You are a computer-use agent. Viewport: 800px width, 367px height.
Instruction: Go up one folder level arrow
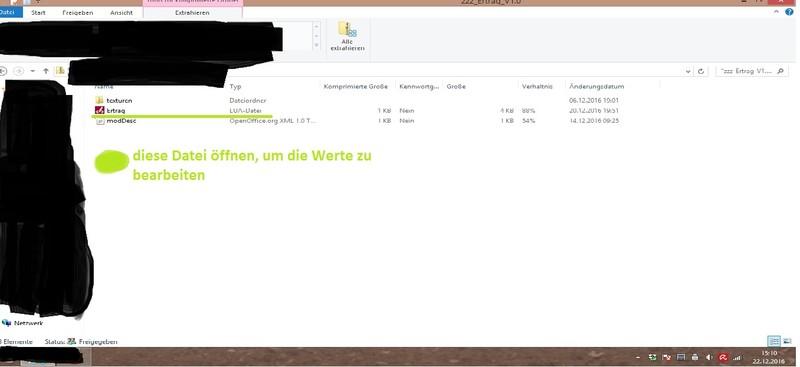46,71
